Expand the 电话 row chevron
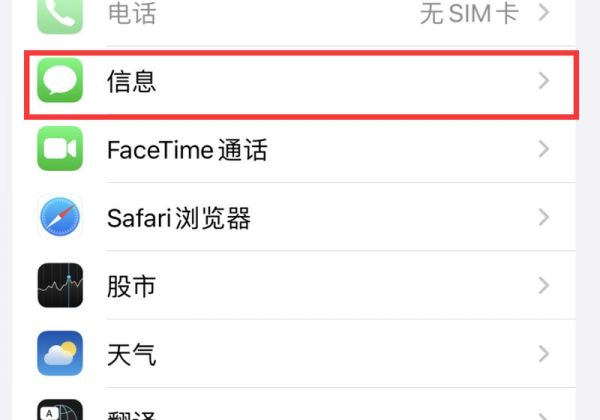The image size is (600, 420). tap(544, 14)
